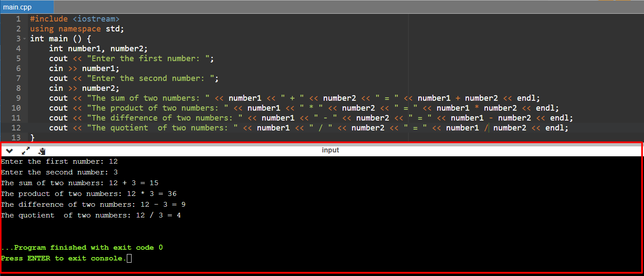The image size is (644, 276).
Task: Click the sum result line in console
Action: 80,183
